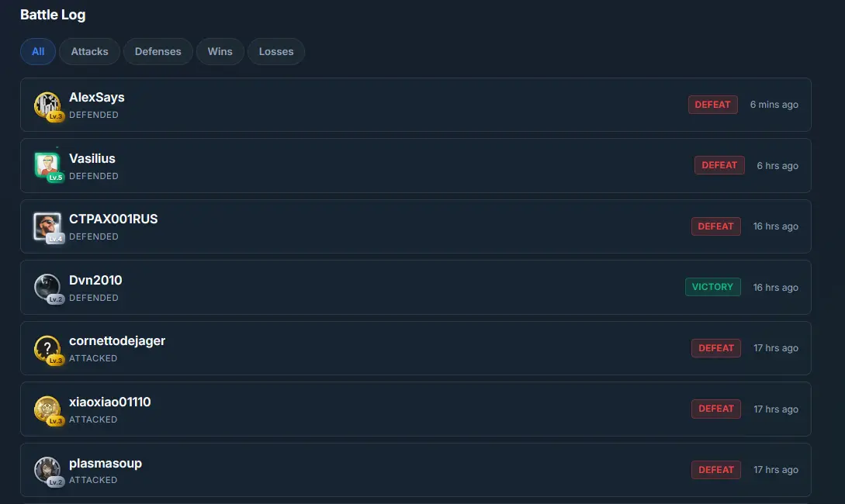
Task: Filter battle log by Attacks
Action: (x=89, y=52)
